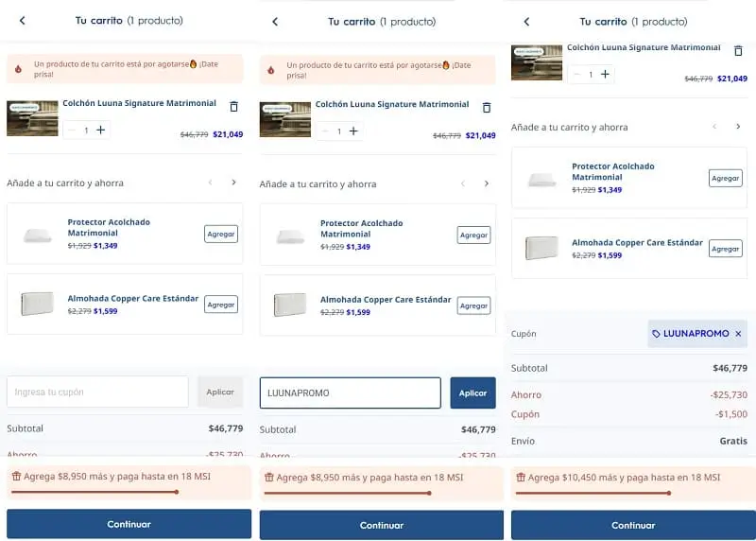The image size is (756, 541).
Task: Click the -$1,500 coupon discount amount
Action: (731, 414)
